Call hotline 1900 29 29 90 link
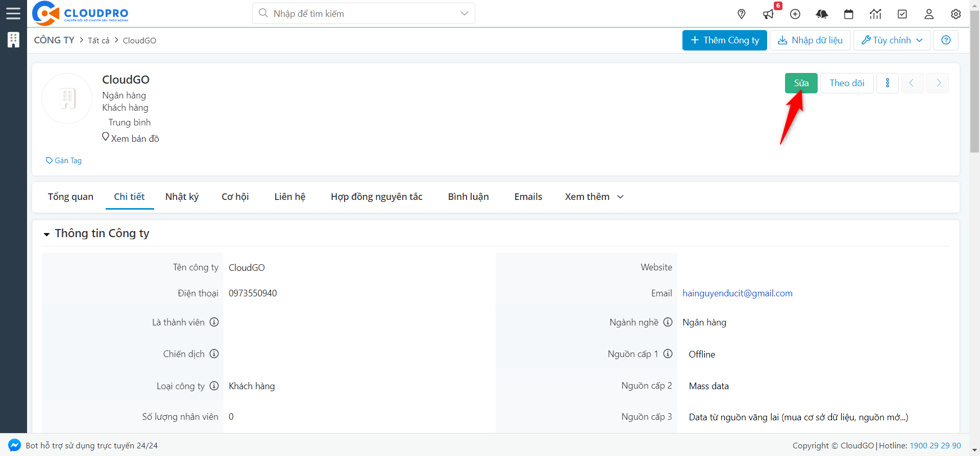This screenshot has height=456, width=980. tap(935, 445)
